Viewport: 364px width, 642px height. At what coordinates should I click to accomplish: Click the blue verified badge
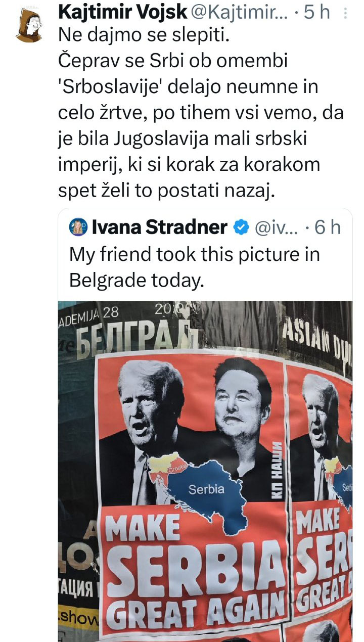coord(241,228)
